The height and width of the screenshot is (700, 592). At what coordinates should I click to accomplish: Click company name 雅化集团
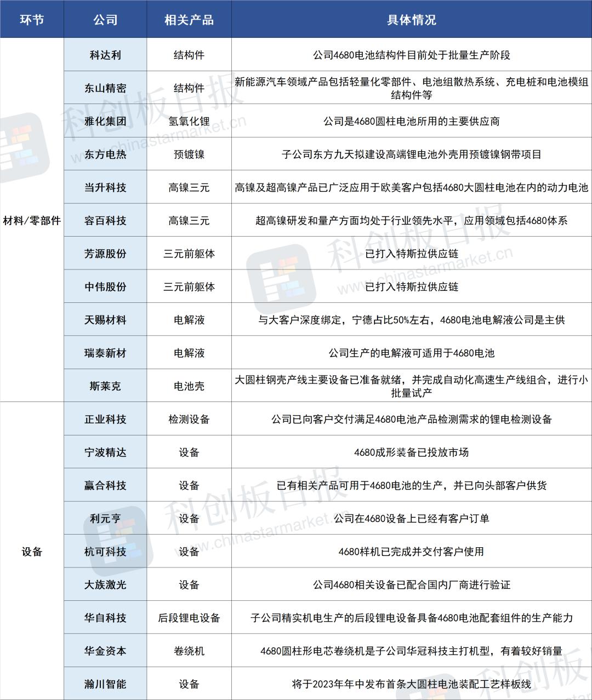[105, 121]
